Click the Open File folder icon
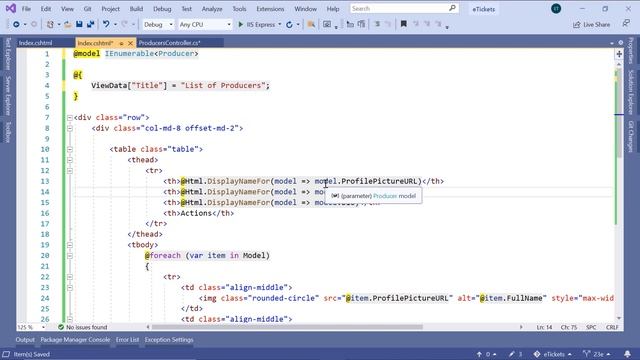Image resolution: width=640 pixels, height=360 pixels. coord(68,24)
